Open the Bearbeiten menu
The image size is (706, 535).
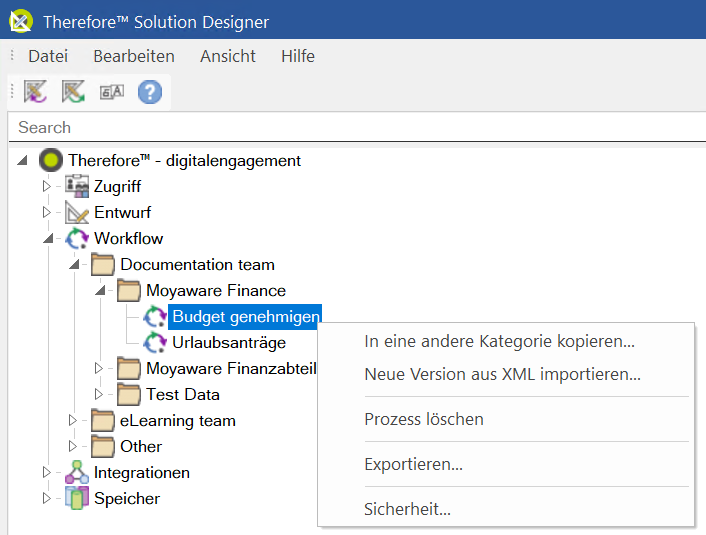[134, 56]
